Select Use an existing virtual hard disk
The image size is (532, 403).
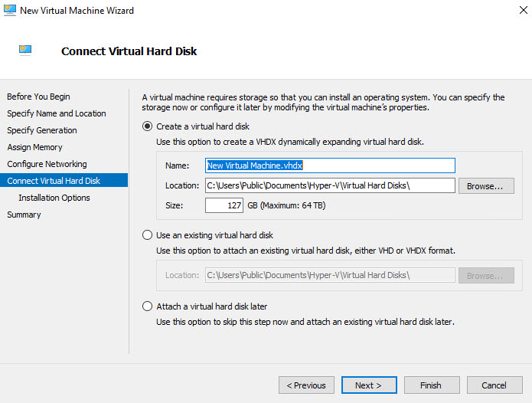147,235
